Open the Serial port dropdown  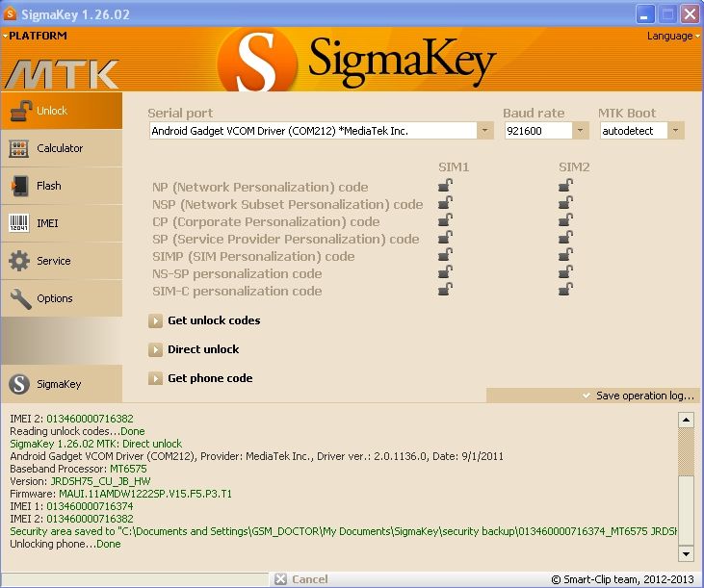tap(484, 131)
